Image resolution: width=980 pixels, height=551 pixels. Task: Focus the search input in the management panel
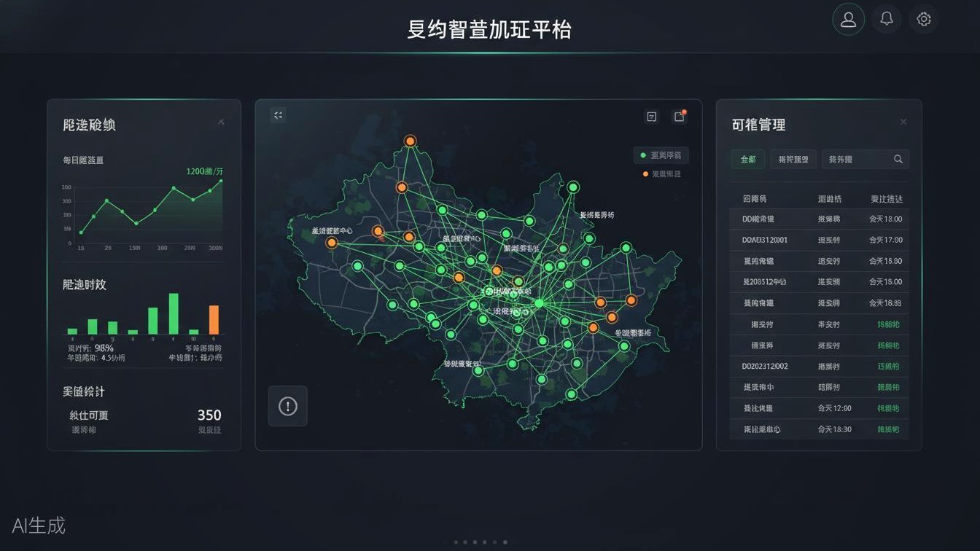tap(865, 159)
